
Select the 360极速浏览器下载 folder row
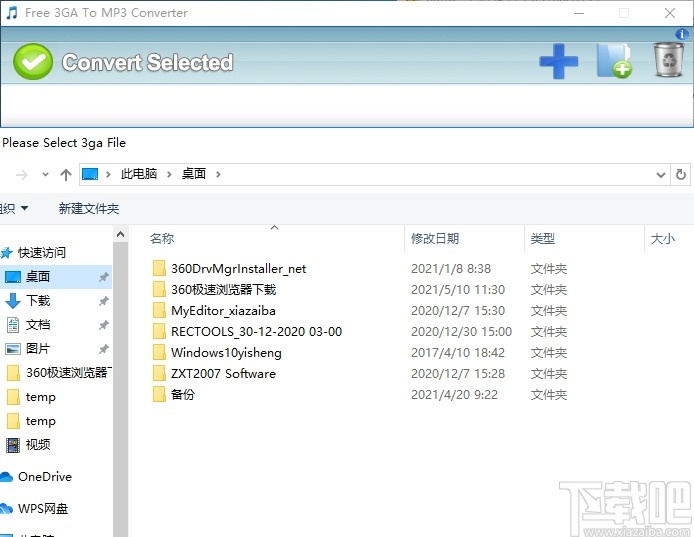[x=359, y=290]
